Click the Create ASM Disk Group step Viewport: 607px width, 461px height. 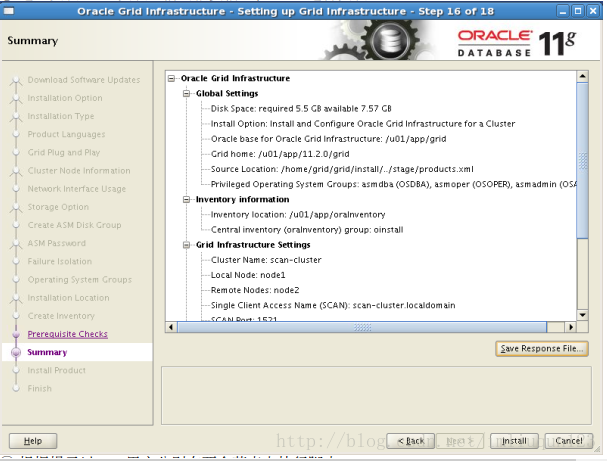point(74,225)
